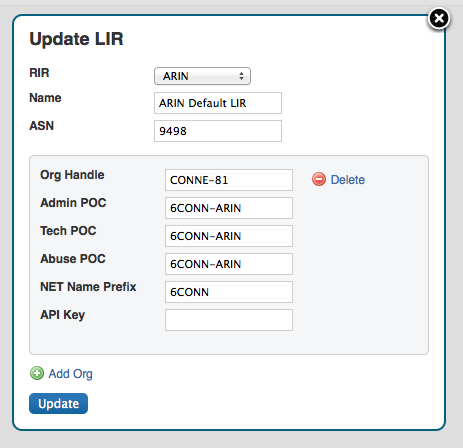Click the Update LIR heading
Image resolution: width=463 pixels, height=448 pixels.
(x=76, y=39)
